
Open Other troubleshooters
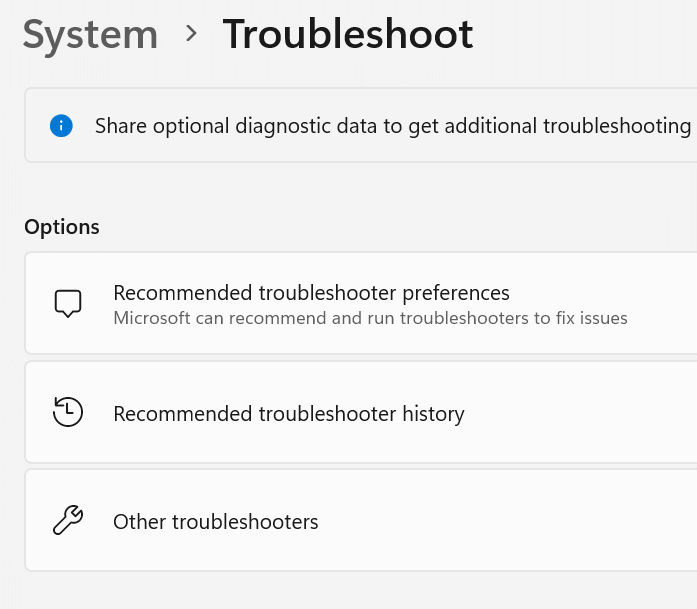tap(215, 521)
